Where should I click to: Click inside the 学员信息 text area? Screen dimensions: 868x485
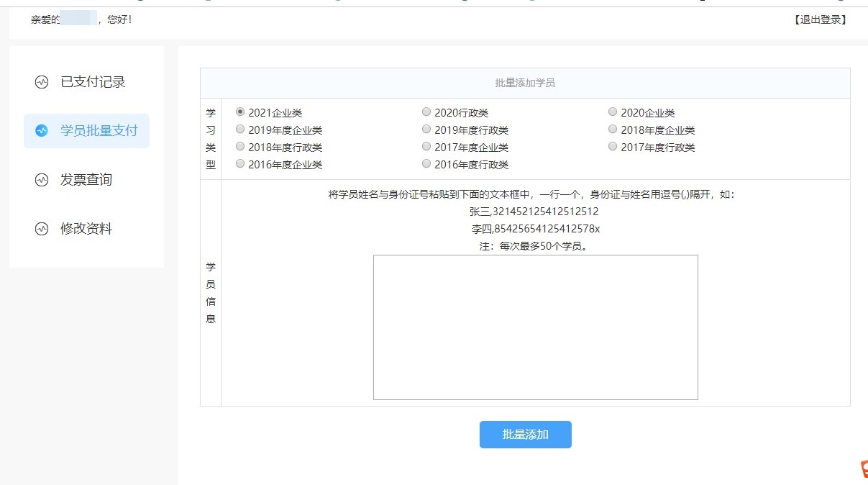(x=535, y=327)
